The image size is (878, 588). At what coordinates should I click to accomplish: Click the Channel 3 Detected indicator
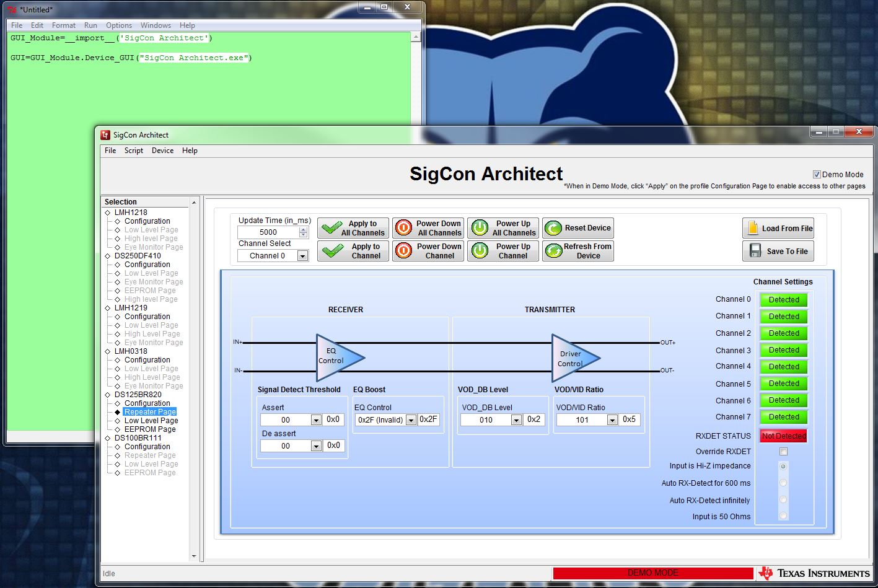[784, 350]
